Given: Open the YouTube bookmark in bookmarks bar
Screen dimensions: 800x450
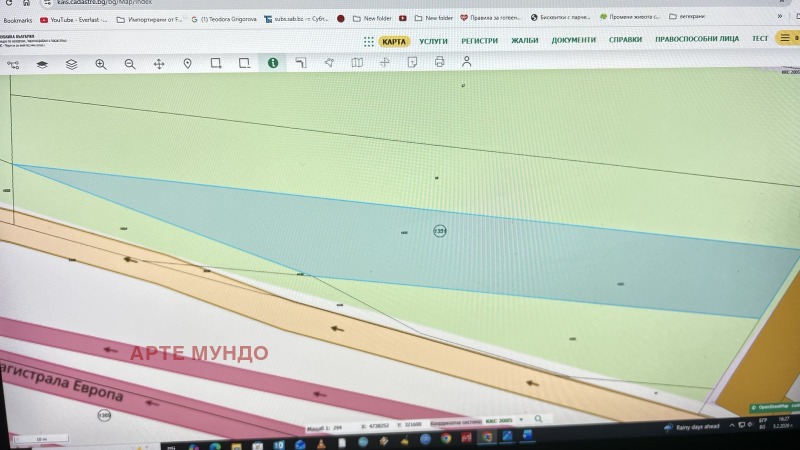Looking at the screenshot, I should (72, 19).
